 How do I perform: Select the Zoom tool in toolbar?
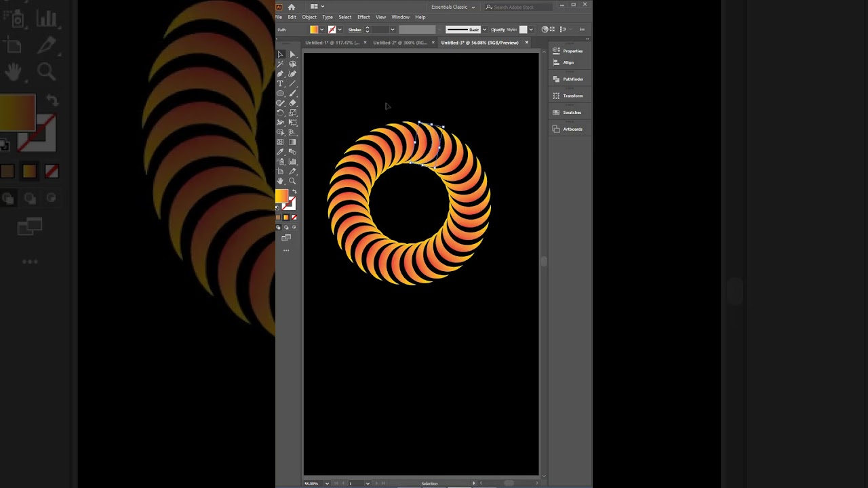[292, 181]
